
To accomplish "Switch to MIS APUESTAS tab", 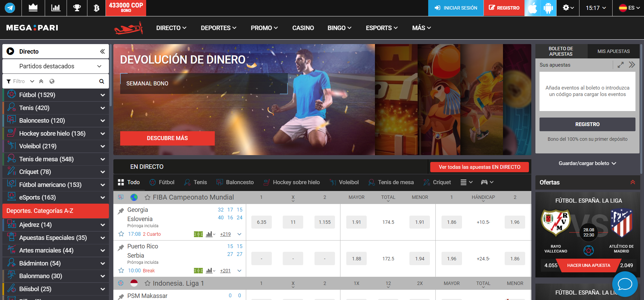I will coord(614,51).
